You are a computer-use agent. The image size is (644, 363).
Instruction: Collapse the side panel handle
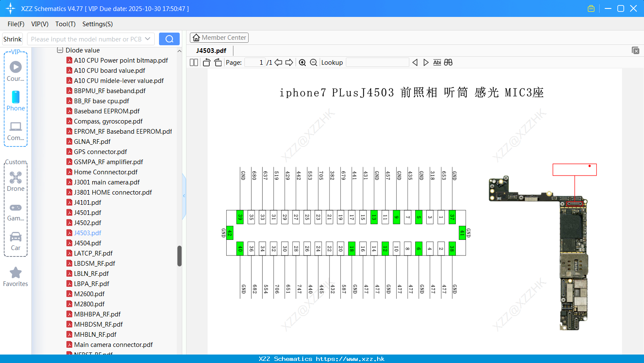184,196
